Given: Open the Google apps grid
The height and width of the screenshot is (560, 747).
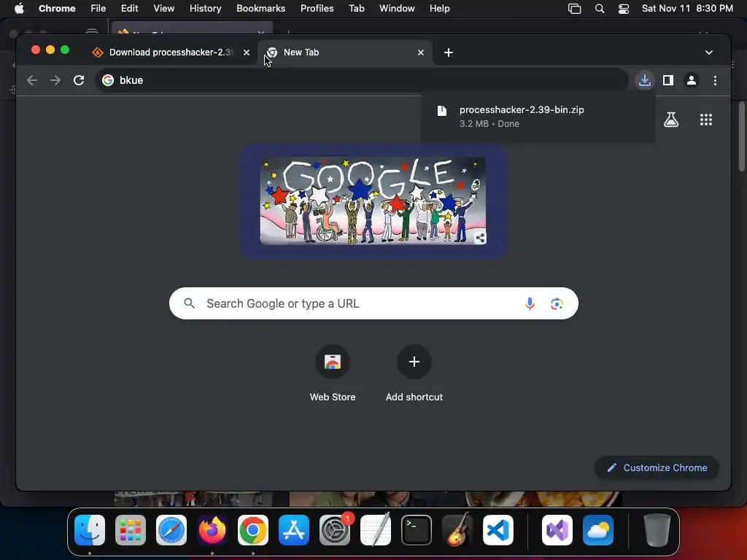Looking at the screenshot, I should 706,120.
